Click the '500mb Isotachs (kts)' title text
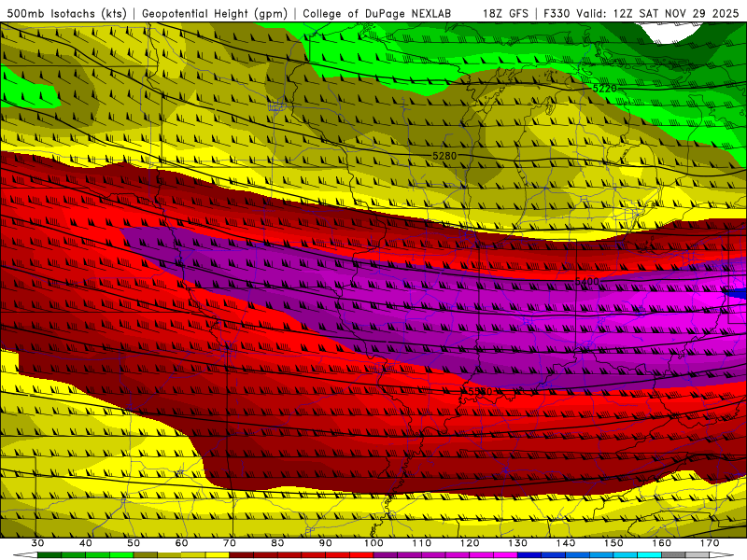 (67, 14)
